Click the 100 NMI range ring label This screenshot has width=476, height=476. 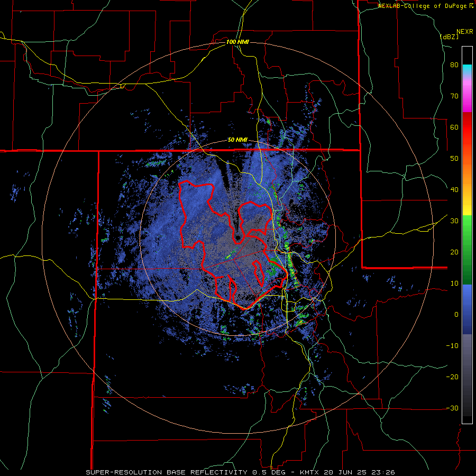tap(237, 42)
